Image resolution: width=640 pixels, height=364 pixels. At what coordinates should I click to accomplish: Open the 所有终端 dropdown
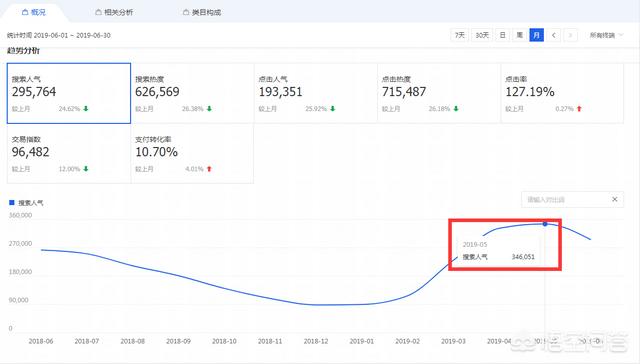(606, 35)
